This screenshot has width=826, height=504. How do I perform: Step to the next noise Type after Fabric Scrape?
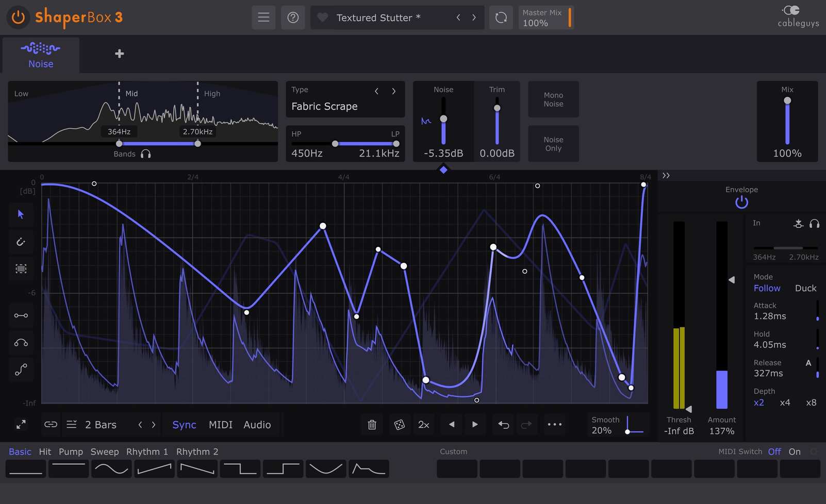click(x=393, y=91)
